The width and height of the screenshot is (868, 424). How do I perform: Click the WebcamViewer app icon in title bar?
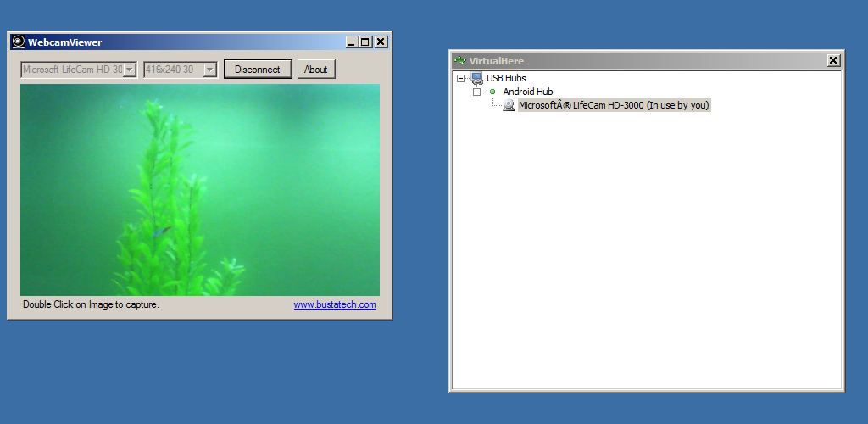(x=19, y=42)
